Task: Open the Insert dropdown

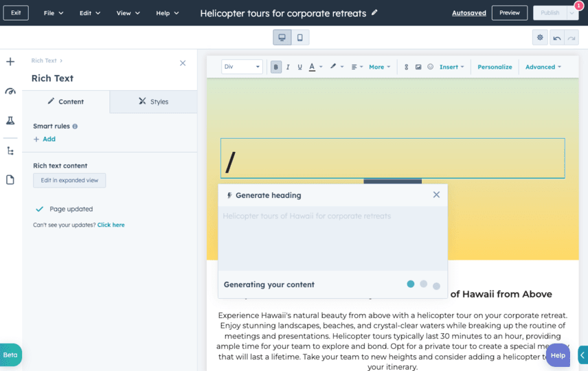Action: 451,67
